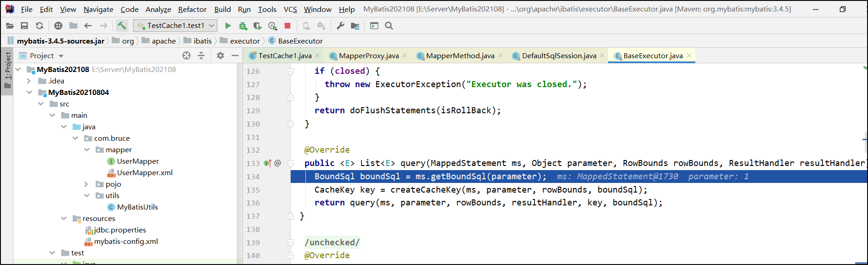Run TestCache1.test1 with green play icon
The height and width of the screenshot is (265, 868).
pyautogui.click(x=228, y=26)
